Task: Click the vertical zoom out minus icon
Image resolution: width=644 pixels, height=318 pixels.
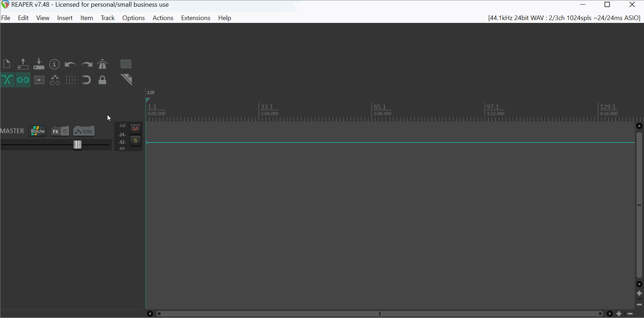Action: pos(639,305)
